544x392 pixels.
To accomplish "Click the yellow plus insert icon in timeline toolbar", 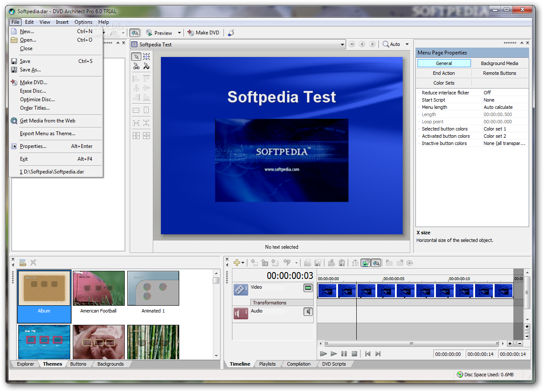I will (237, 263).
